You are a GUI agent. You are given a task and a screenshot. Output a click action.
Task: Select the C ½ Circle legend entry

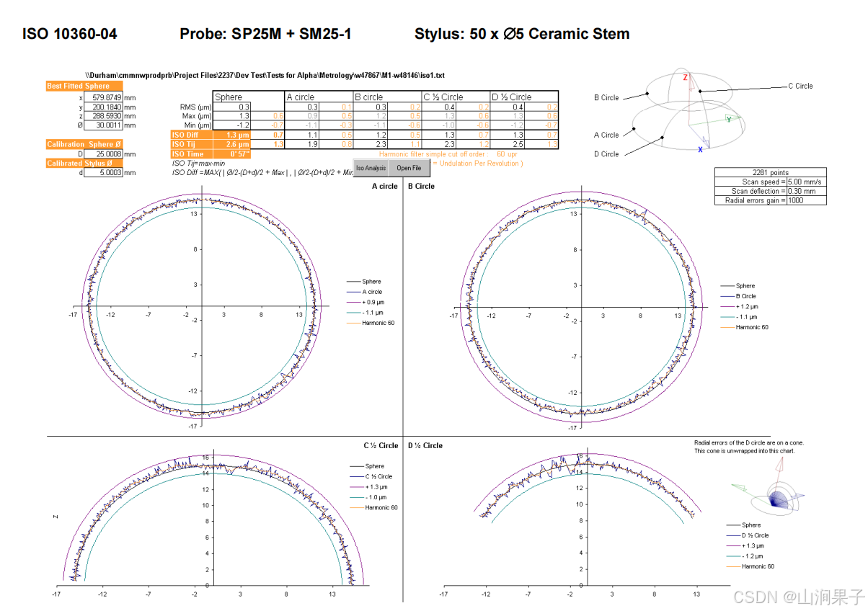(371, 476)
